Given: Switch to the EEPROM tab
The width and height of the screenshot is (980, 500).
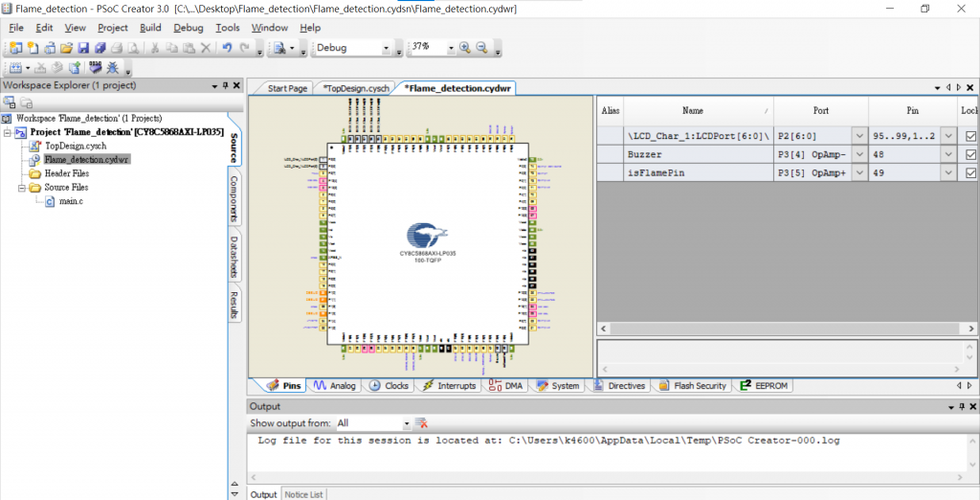Looking at the screenshot, I should click(x=764, y=385).
